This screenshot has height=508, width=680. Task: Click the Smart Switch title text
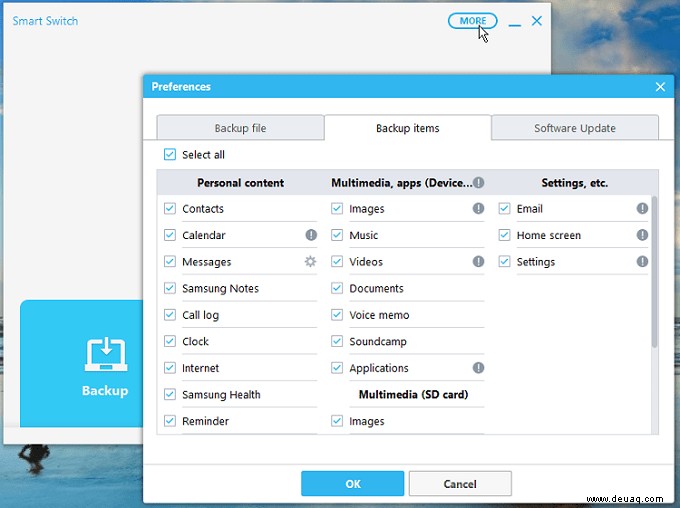(x=46, y=21)
